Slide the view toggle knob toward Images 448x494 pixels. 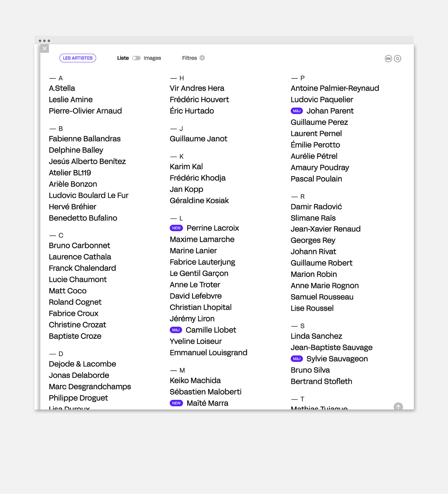134,58
